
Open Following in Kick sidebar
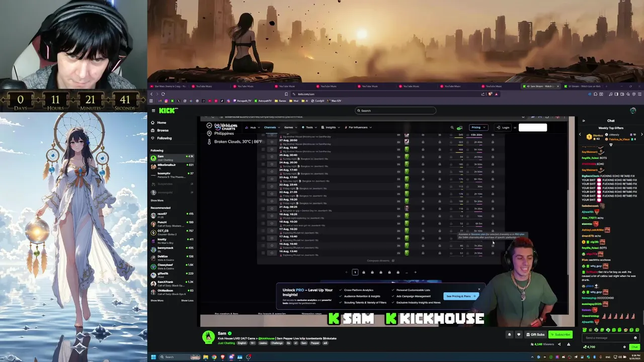coord(164,138)
